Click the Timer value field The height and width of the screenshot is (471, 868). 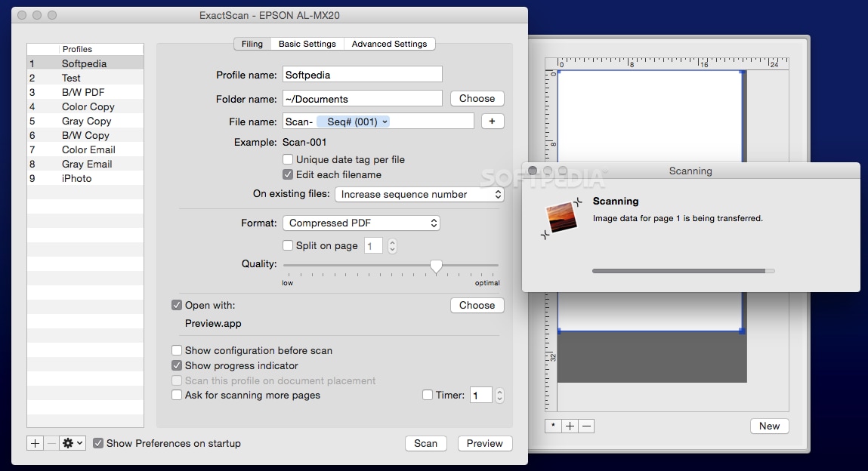tap(481, 395)
